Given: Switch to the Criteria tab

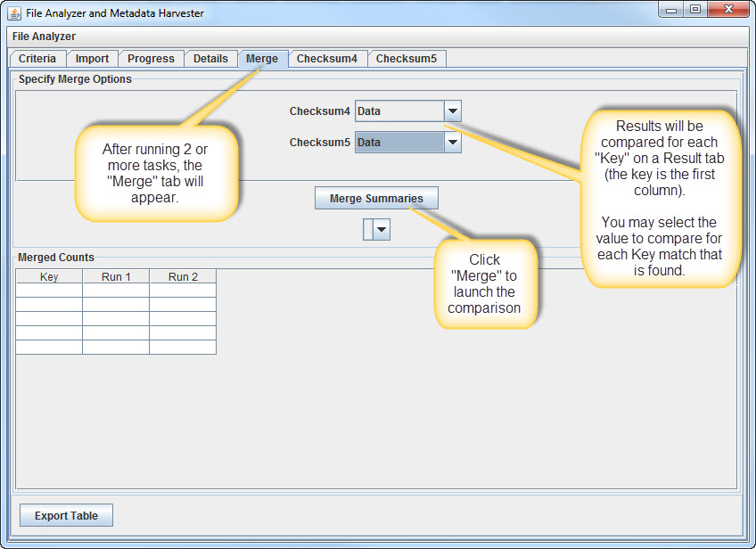Looking at the screenshot, I should 37,59.
